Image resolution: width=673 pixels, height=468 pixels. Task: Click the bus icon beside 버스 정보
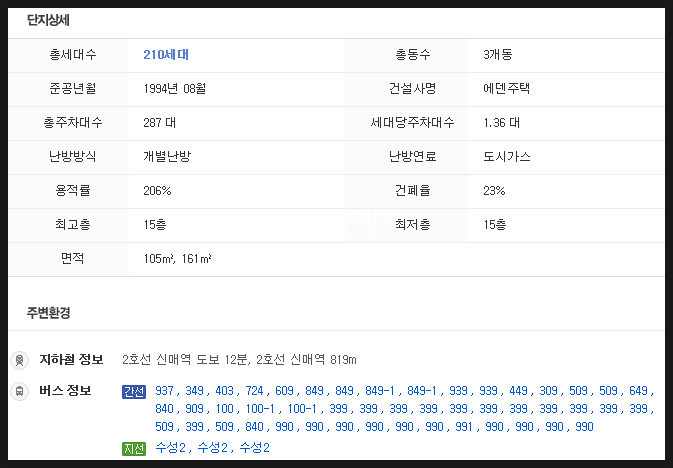[19, 391]
